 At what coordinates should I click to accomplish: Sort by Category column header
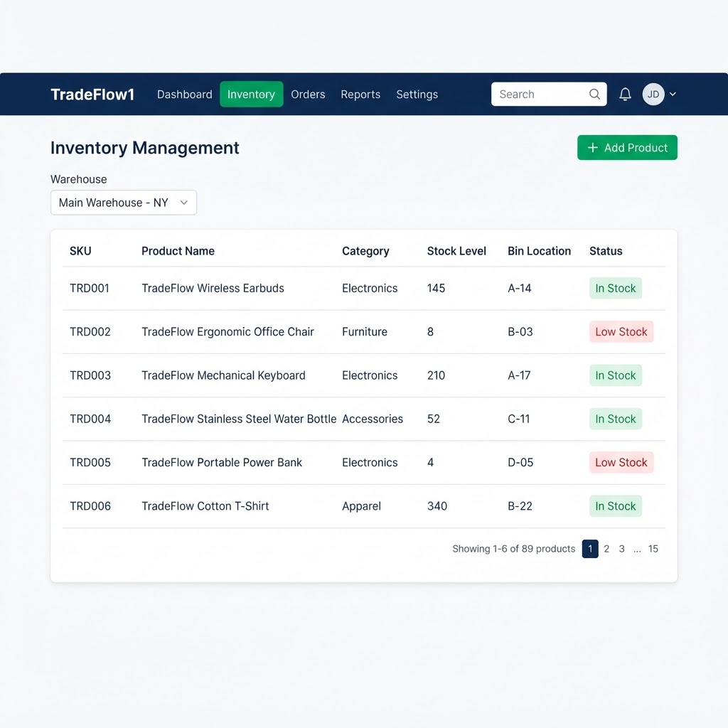(365, 251)
